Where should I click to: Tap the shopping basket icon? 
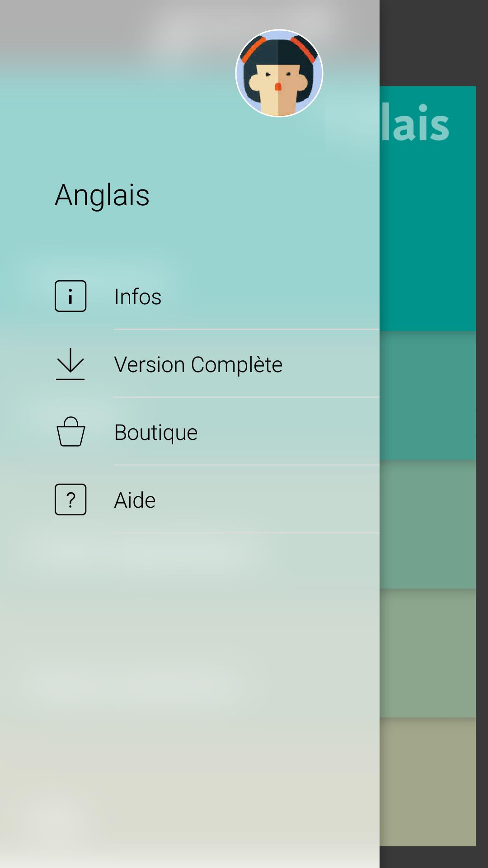pyautogui.click(x=70, y=432)
